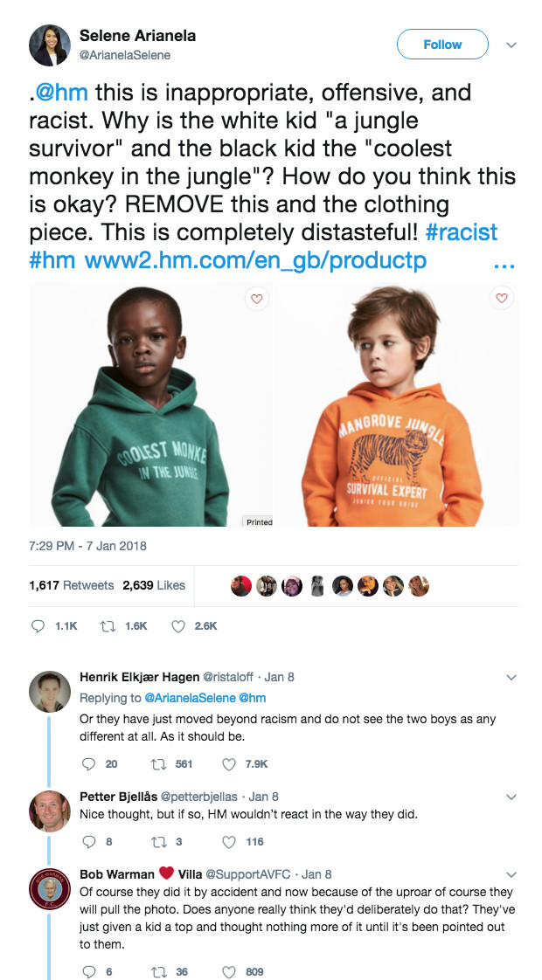Reply to Selene Arianela's main tweet
Viewport: 542px width, 980px height.
(38, 626)
